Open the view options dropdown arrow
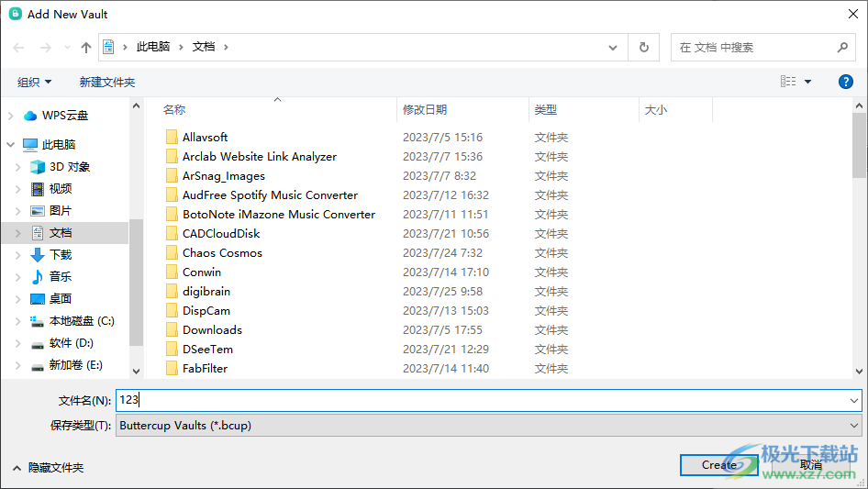The image size is (868, 489). [x=807, y=82]
